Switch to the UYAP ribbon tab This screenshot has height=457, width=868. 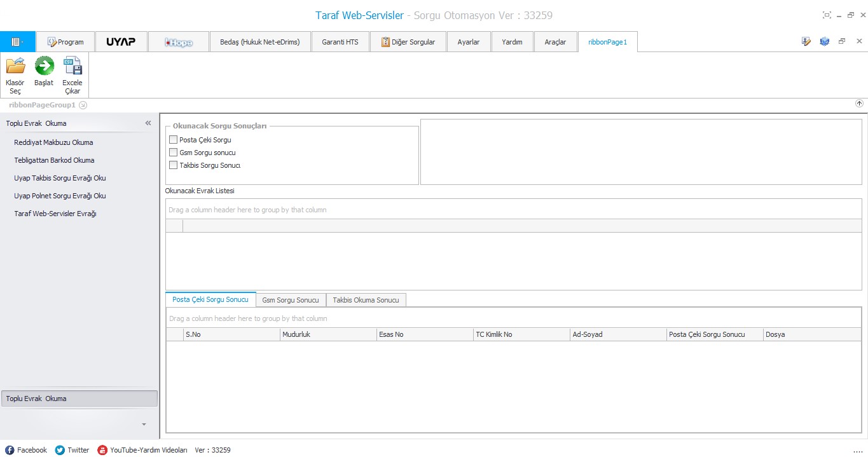[x=121, y=42]
